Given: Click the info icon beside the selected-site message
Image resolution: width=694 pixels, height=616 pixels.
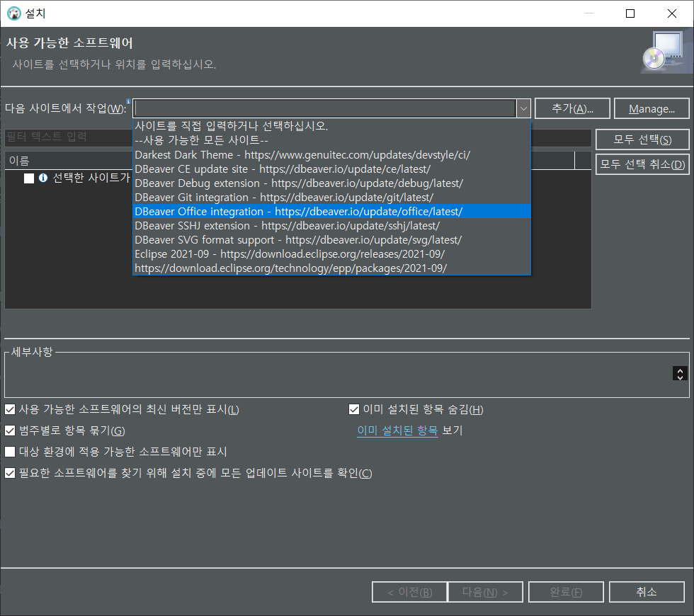Looking at the screenshot, I should [x=43, y=178].
